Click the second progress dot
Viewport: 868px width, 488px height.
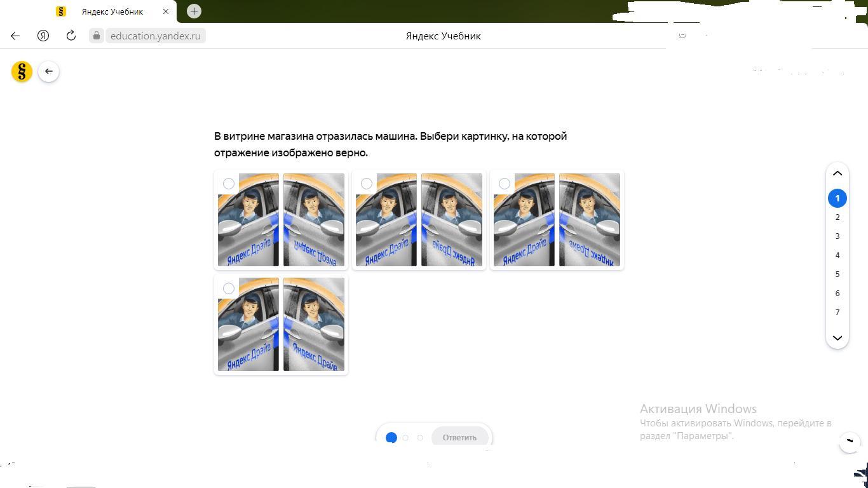[405, 438]
